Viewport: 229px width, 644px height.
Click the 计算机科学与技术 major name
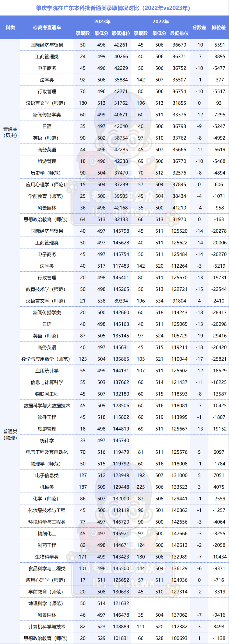click(x=47, y=626)
